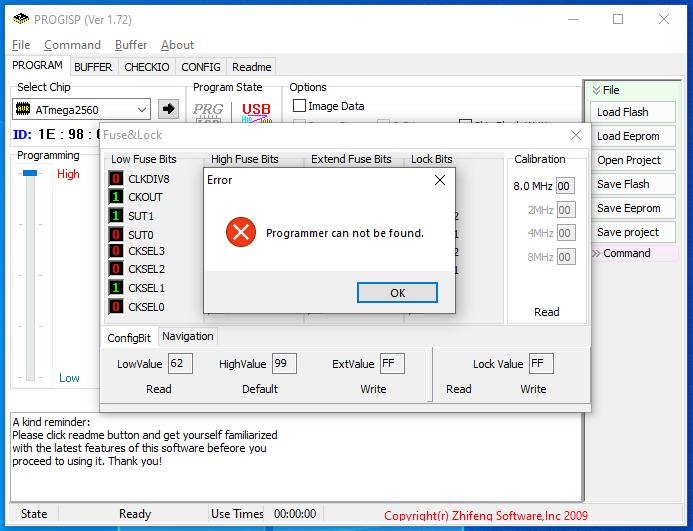Viewport: 693px width, 531px height.
Task: Select the PROGRAM tab
Action: point(38,65)
